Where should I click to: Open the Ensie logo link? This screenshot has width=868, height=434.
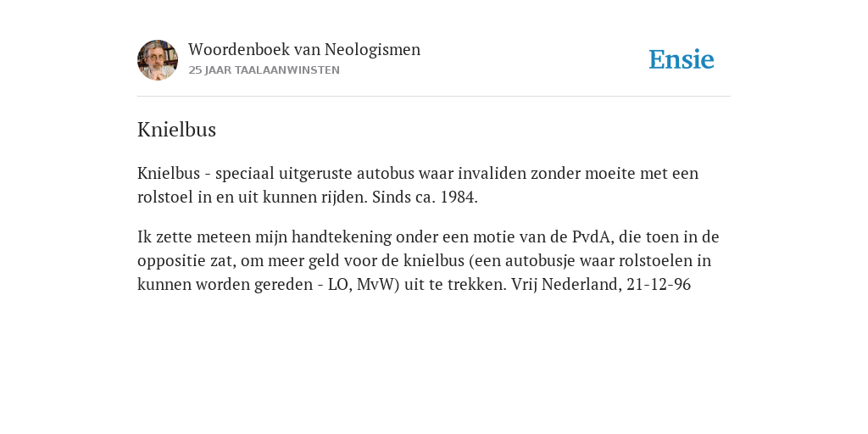tap(682, 59)
